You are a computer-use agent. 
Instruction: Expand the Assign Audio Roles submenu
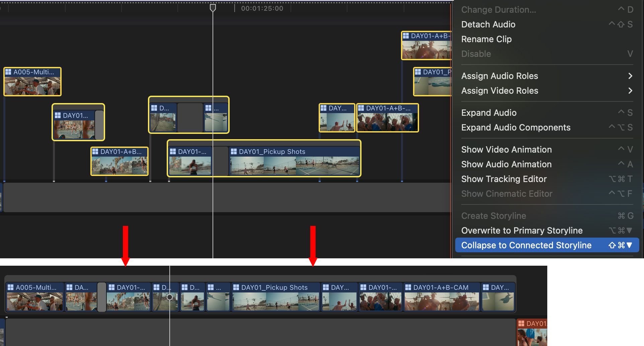tap(630, 76)
